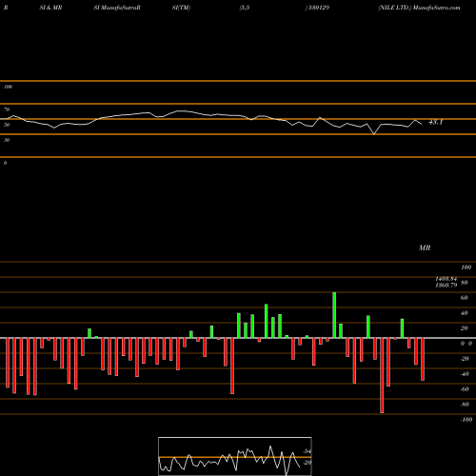Click the longest red MR histogram bar

point(382,375)
